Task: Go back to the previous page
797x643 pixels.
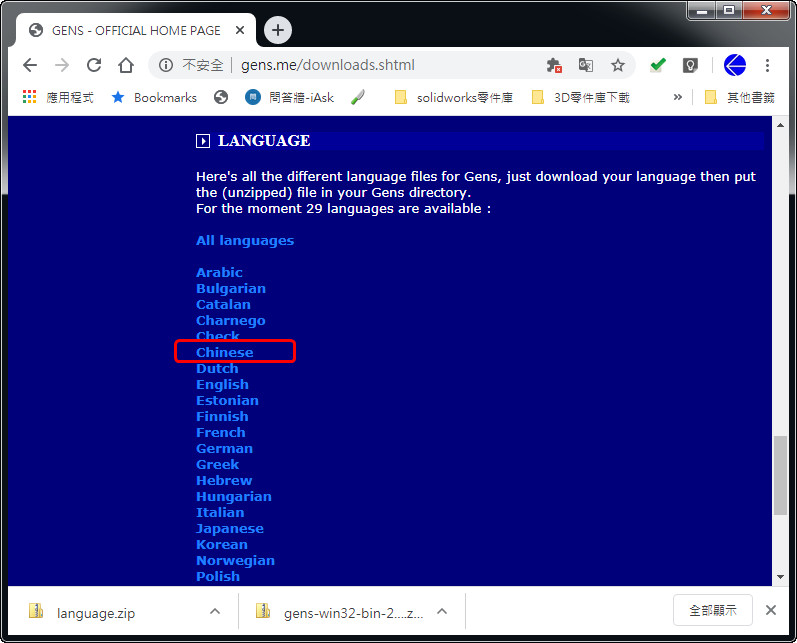Action: (30, 65)
